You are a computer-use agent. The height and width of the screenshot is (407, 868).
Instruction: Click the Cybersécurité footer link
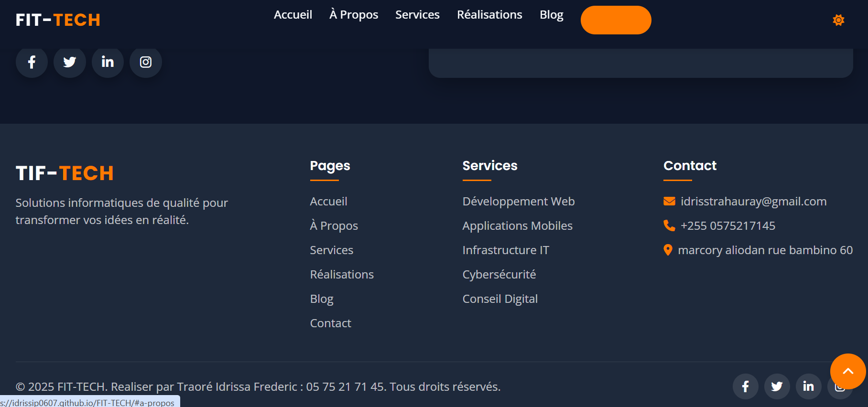pos(499,274)
